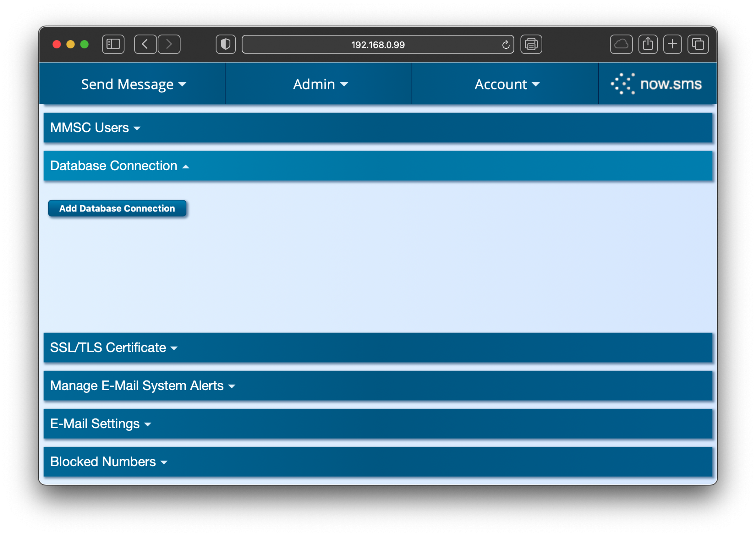The height and width of the screenshot is (536, 756).
Task: Navigate back using the back arrow
Action: click(145, 44)
